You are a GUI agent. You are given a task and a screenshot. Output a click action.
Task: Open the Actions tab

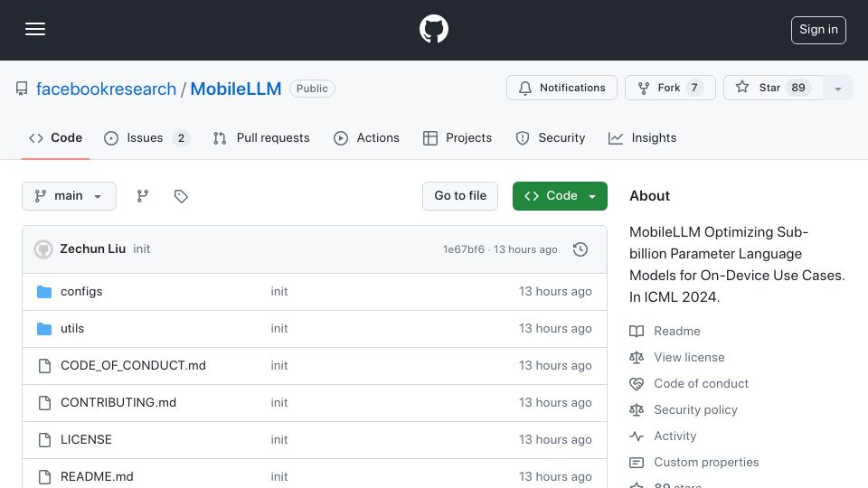click(x=366, y=137)
